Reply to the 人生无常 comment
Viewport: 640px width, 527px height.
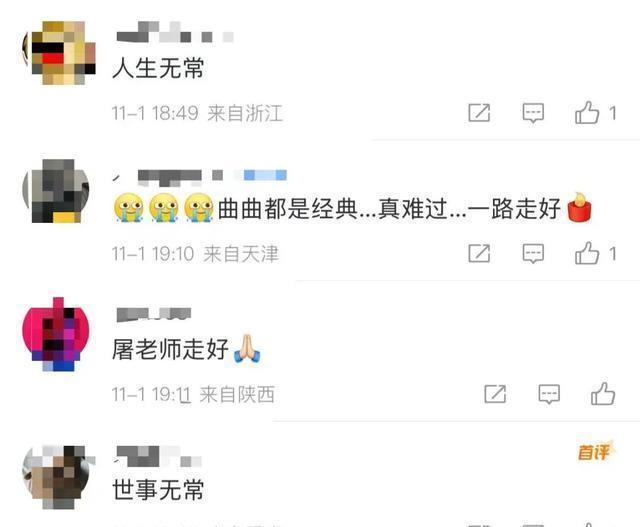(x=533, y=113)
